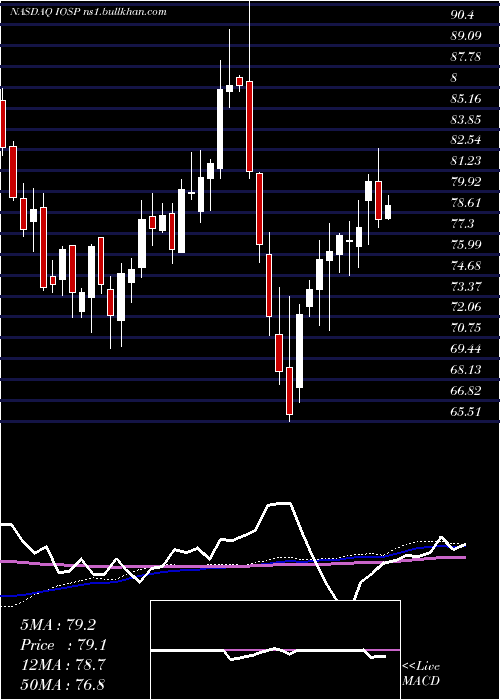Click inside the MACD inset chart box

275,650
